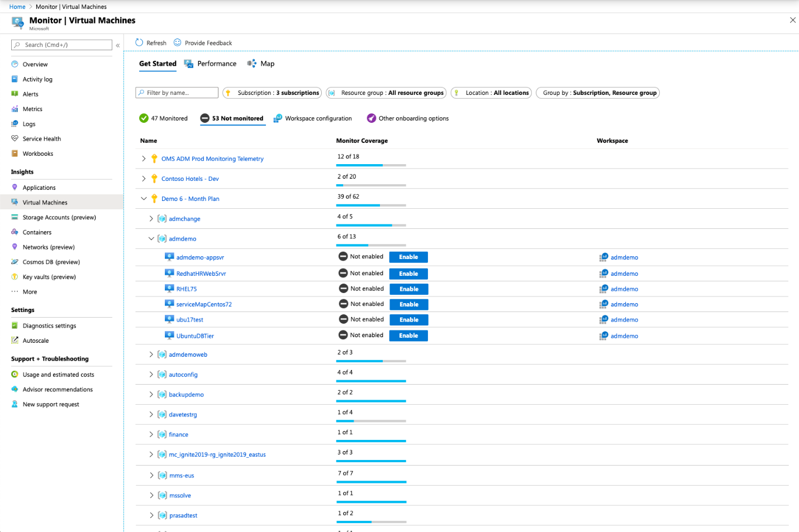Image resolution: width=799 pixels, height=532 pixels.
Task: Switch to the Get Started tab
Action: 158,64
